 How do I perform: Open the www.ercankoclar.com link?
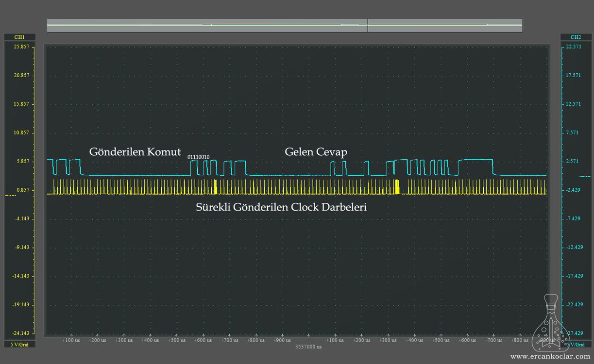coord(550,357)
